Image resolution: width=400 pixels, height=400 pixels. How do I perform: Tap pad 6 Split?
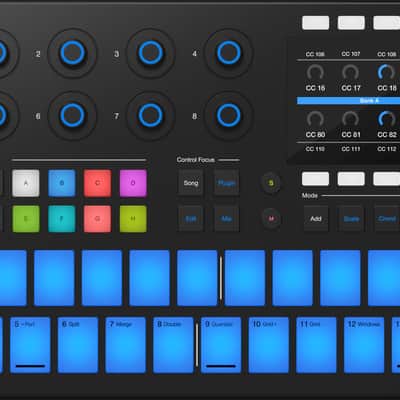pos(78,345)
